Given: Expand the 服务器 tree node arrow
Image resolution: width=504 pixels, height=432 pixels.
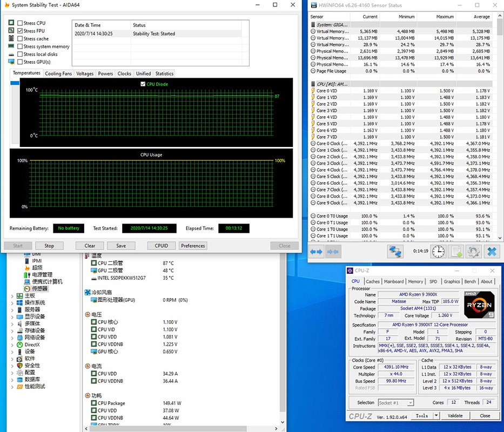Looking at the screenshot, I should pyautogui.click(x=12, y=310).
